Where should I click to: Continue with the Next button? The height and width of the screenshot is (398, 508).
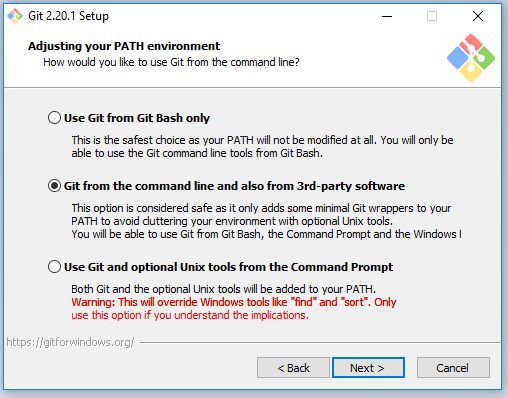pos(368,368)
